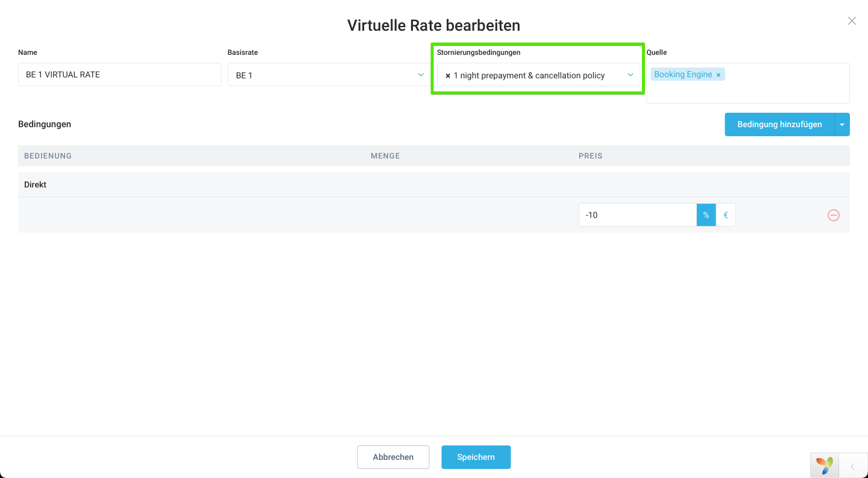Expand the Stornierungsbedingungen dropdown chevron

pos(630,75)
